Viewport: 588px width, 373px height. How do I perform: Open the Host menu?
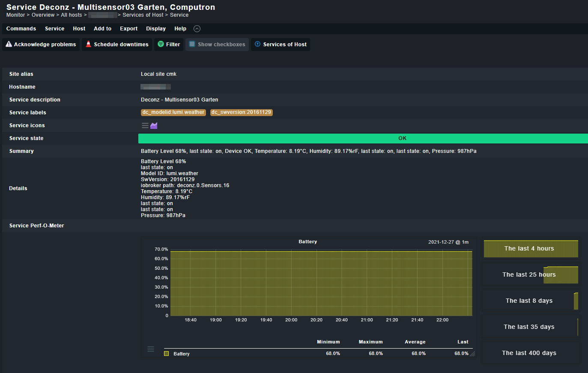click(79, 29)
